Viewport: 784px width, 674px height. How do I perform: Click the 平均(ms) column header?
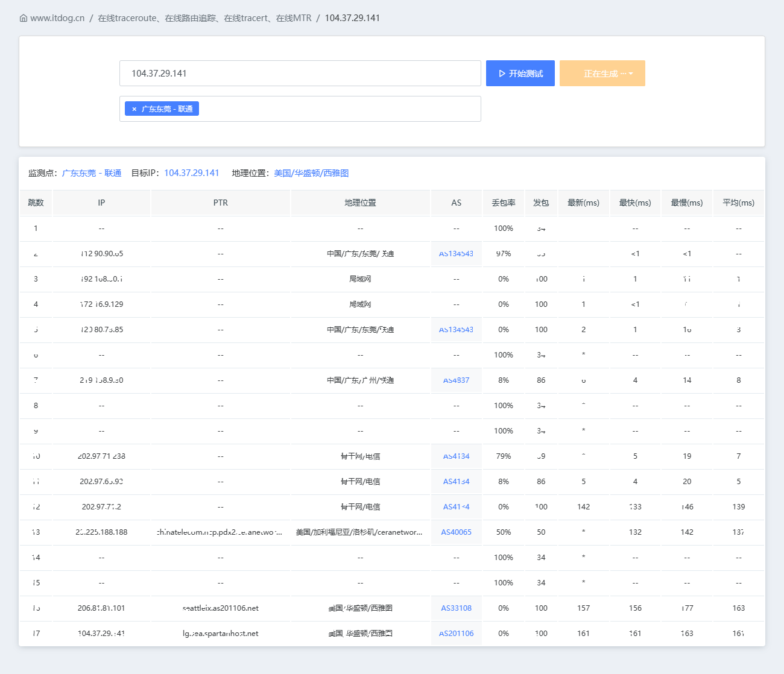[x=739, y=203]
